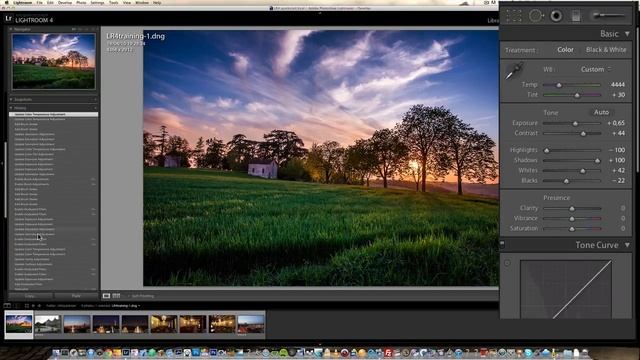Set Treatment to Color
640x360 pixels.
565,50
